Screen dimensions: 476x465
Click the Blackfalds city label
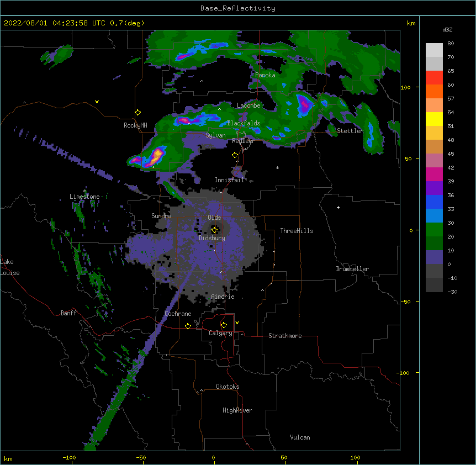tap(244, 123)
